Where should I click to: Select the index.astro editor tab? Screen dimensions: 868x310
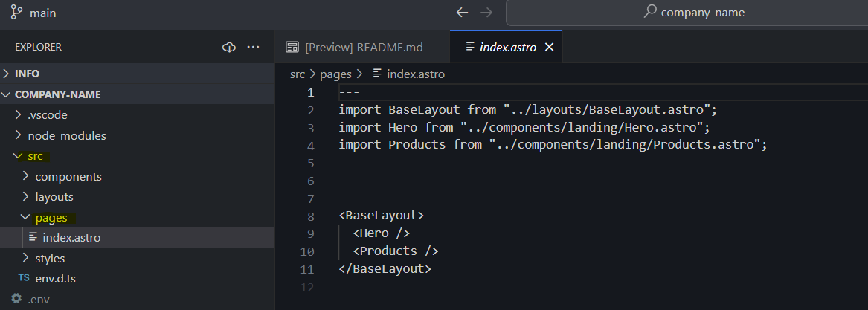508,47
